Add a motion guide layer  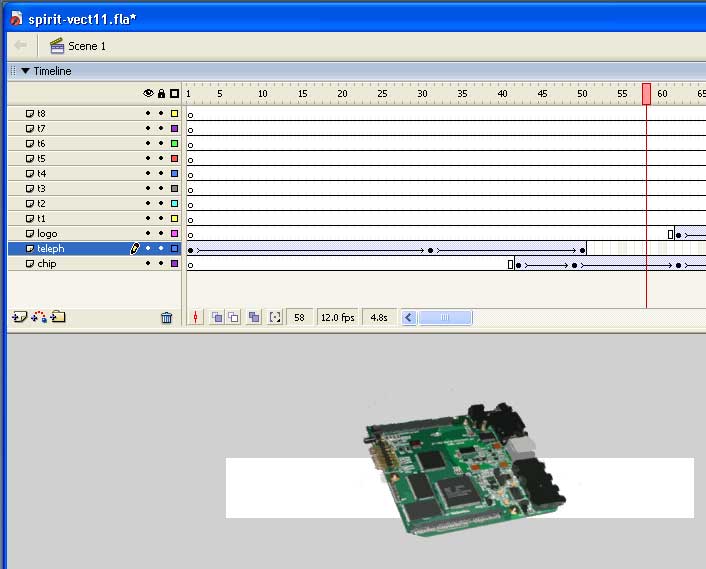(x=39, y=317)
